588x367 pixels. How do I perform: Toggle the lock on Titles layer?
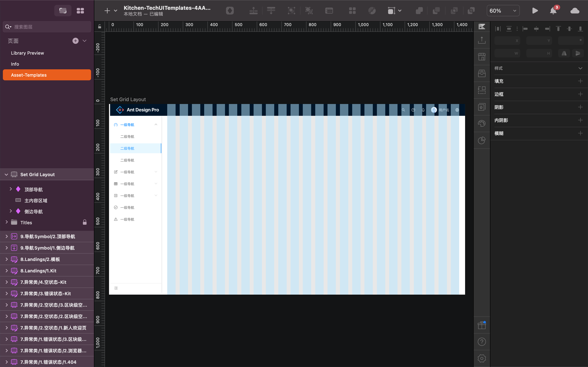point(85,222)
